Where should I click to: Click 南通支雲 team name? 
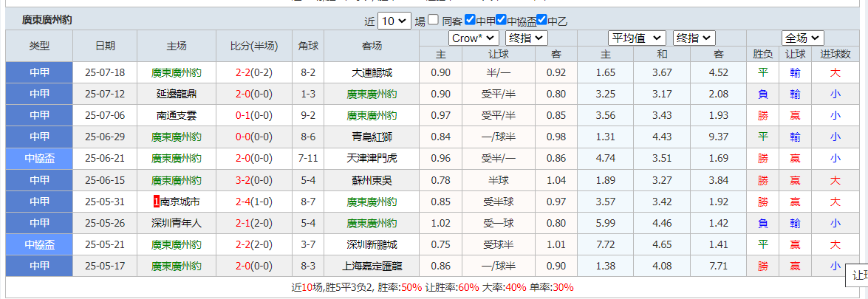click(177, 115)
